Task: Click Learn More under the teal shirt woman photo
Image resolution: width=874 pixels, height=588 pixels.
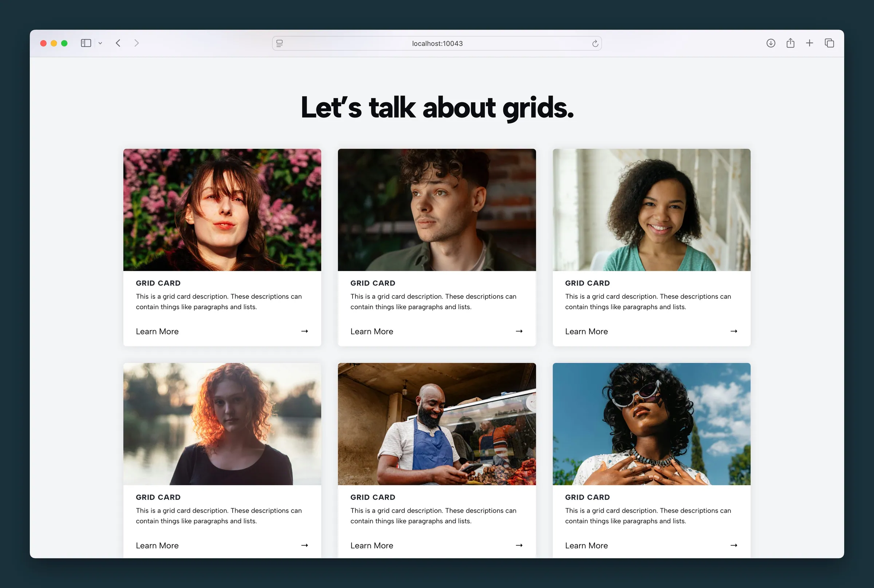Action: pos(587,331)
